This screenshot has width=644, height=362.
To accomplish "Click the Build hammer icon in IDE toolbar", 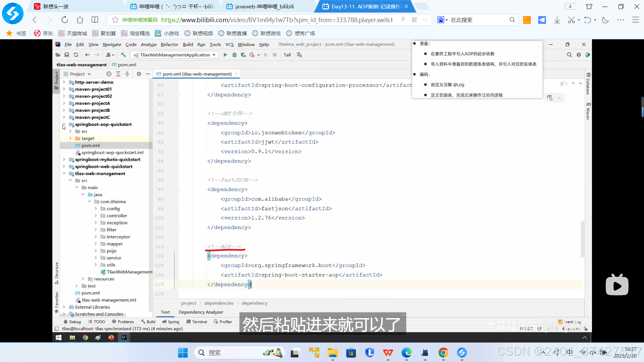I will 123,55.
